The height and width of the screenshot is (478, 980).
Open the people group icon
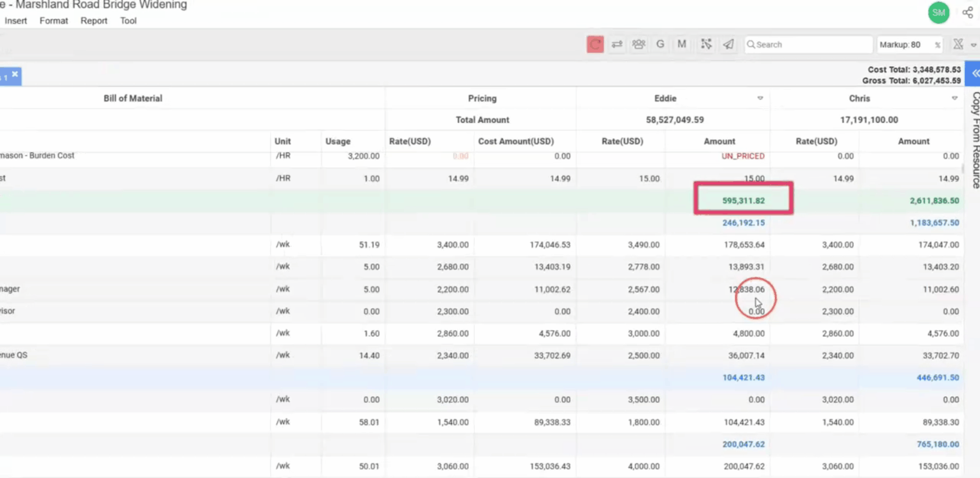click(639, 44)
